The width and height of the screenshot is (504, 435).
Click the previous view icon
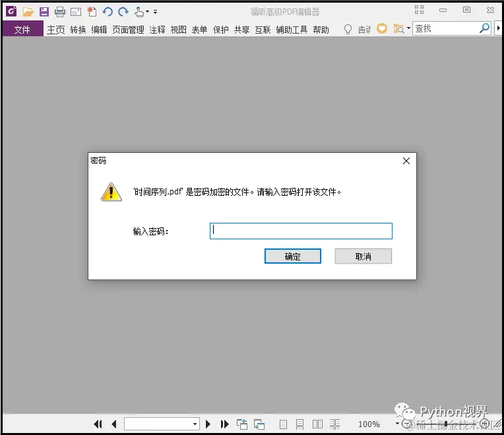[x=242, y=424]
